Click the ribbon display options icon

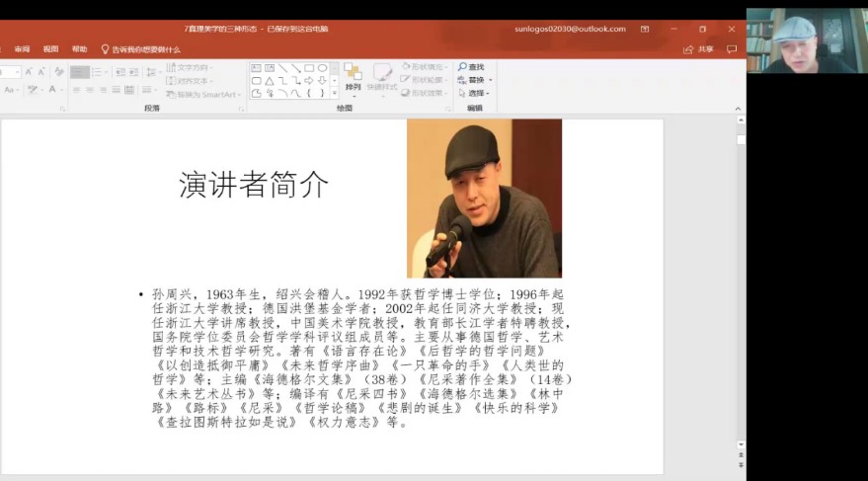[645, 29]
